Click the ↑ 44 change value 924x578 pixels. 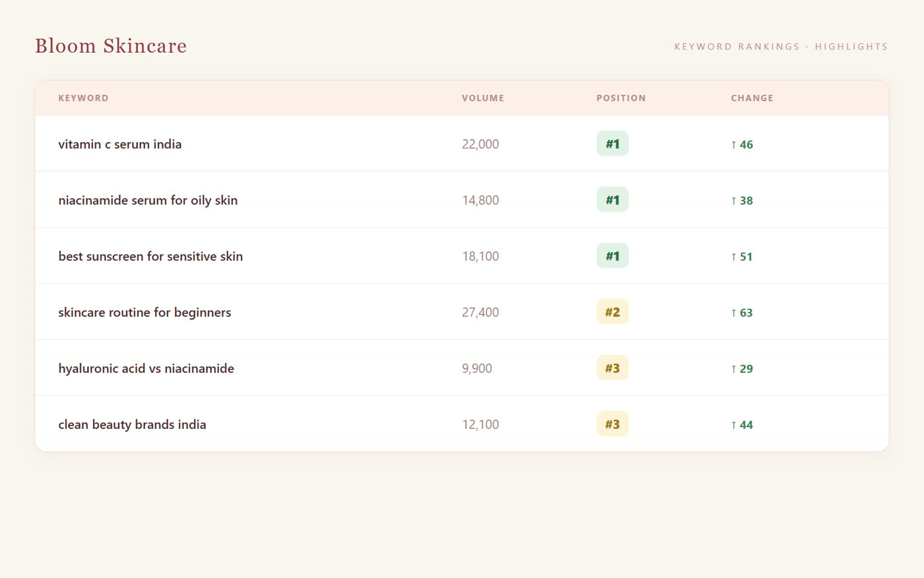pos(742,425)
